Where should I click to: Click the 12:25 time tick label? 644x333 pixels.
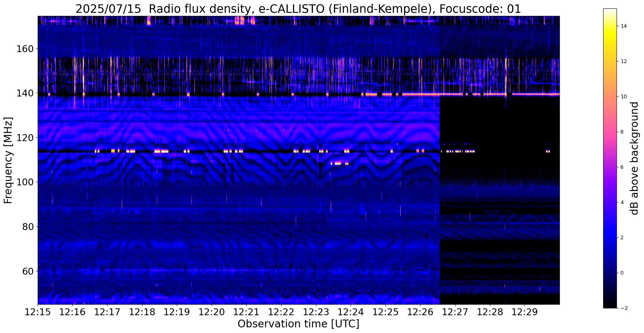click(x=386, y=312)
